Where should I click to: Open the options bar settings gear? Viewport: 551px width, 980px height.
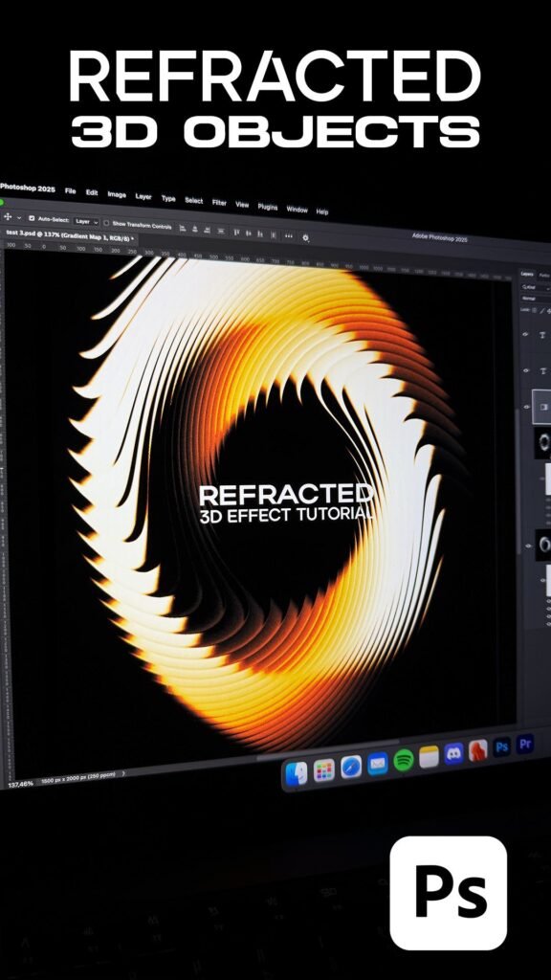click(x=305, y=237)
